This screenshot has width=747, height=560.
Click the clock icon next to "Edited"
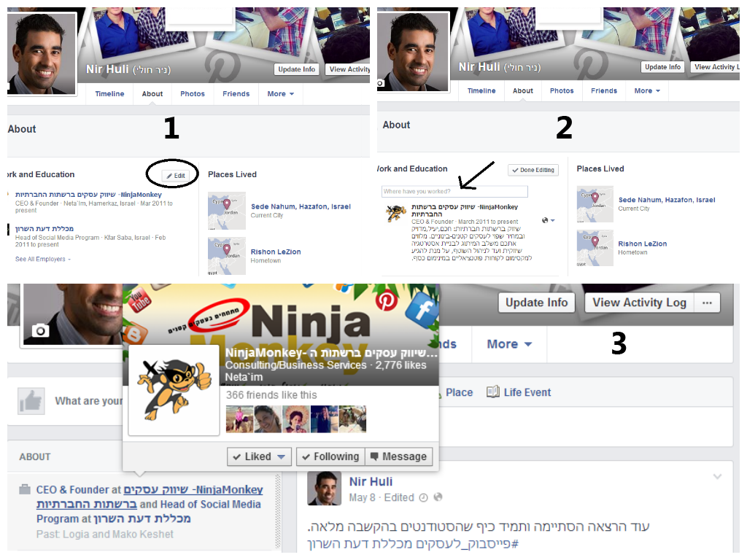tap(423, 497)
